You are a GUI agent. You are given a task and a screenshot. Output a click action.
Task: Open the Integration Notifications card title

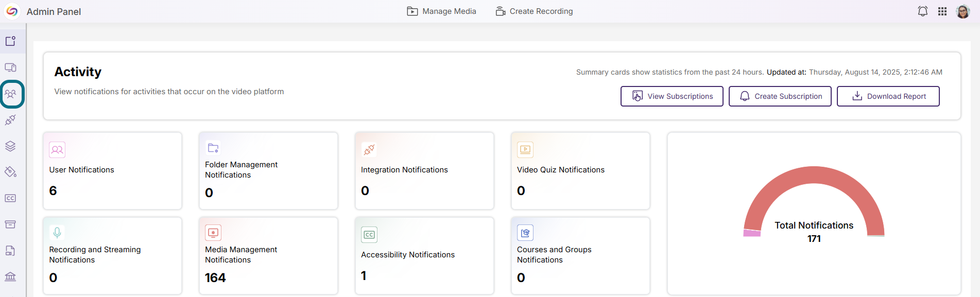click(404, 170)
